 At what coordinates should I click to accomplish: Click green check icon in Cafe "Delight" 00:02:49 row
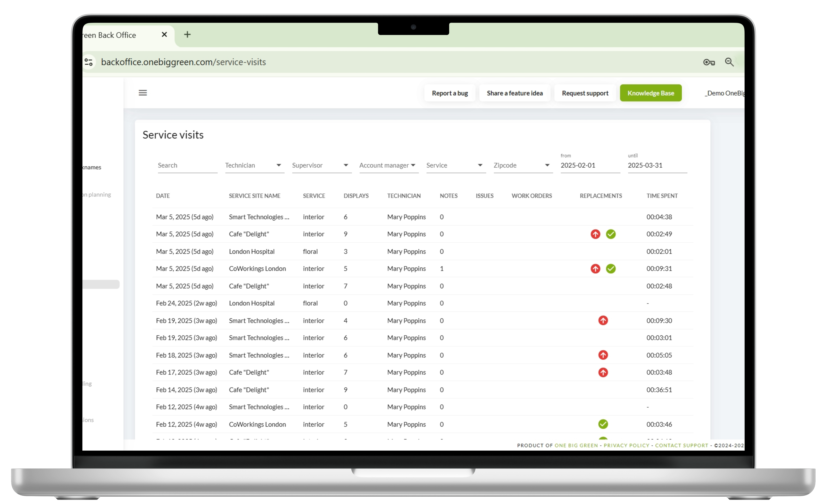611,234
